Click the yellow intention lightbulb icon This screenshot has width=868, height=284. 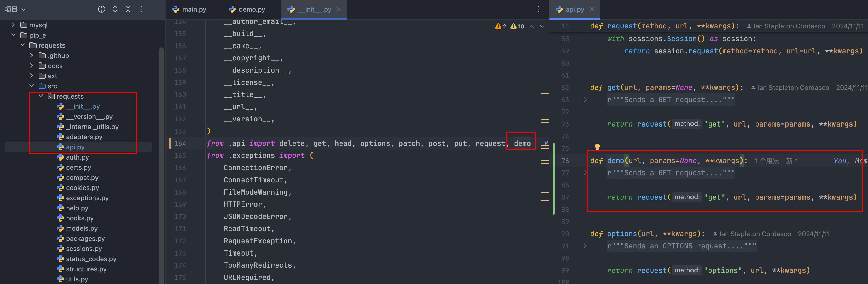click(x=597, y=147)
